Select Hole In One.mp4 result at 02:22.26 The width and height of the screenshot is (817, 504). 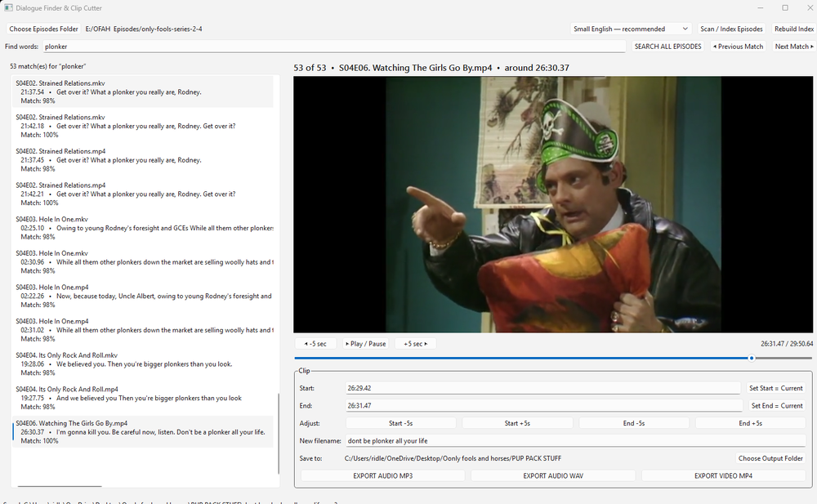(x=143, y=296)
